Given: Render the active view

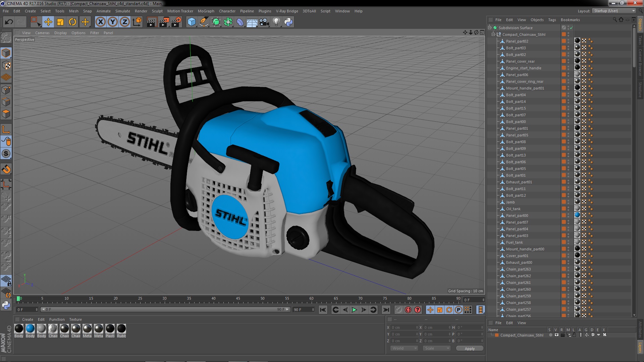Looking at the screenshot, I should (152, 22).
